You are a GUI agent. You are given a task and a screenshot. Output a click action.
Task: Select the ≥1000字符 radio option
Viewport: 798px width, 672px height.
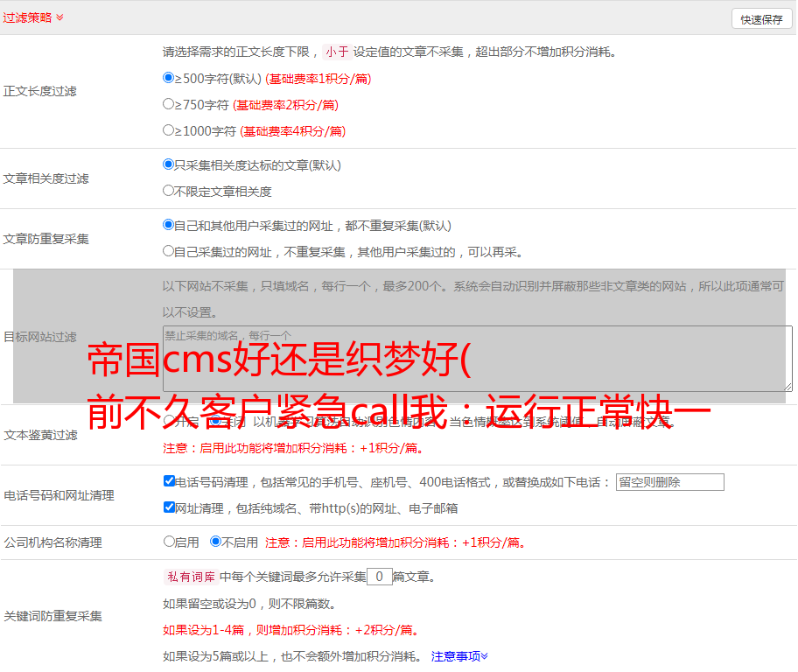(x=168, y=129)
